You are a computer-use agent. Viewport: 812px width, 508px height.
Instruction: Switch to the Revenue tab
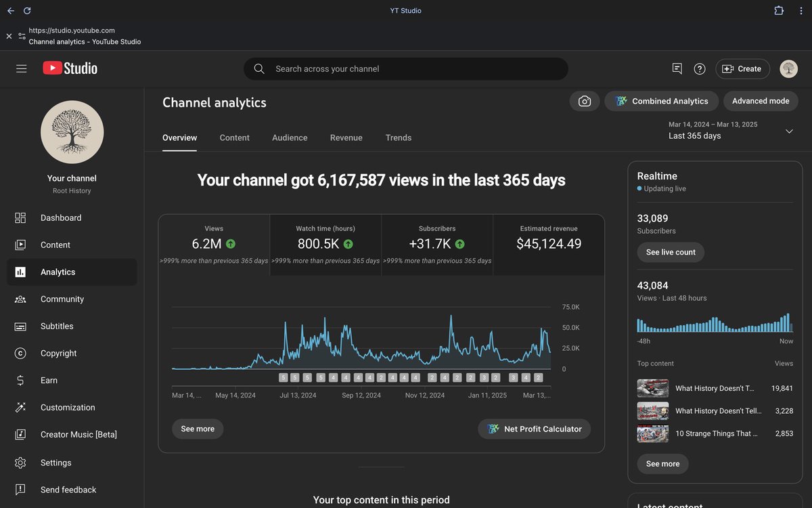click(x=346, y=137)
